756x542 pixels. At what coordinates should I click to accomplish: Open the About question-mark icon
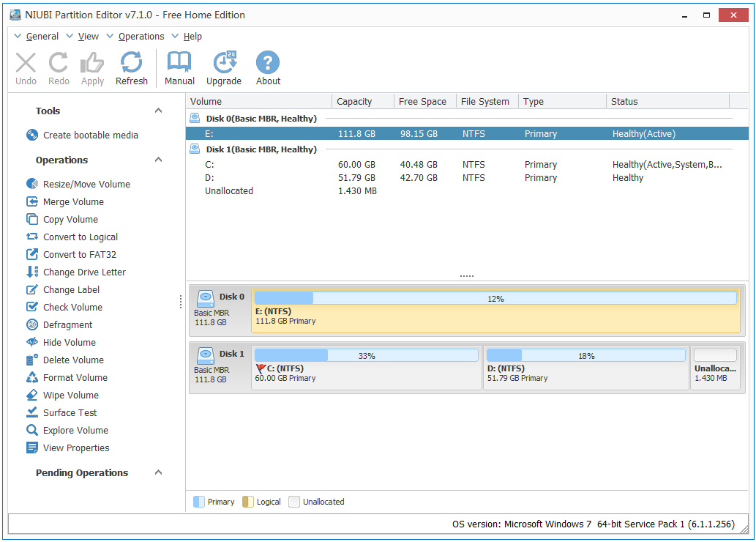click(x=268, y=62)
